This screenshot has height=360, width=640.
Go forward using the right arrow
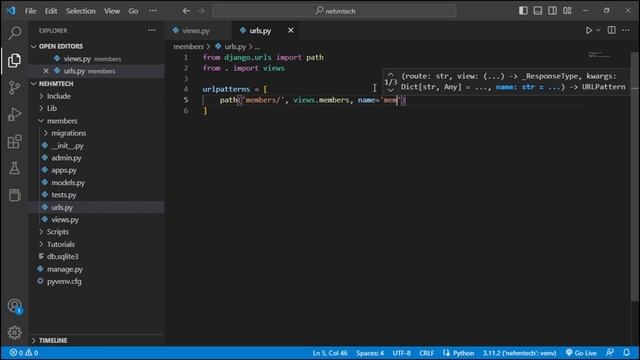click(201, 11)
